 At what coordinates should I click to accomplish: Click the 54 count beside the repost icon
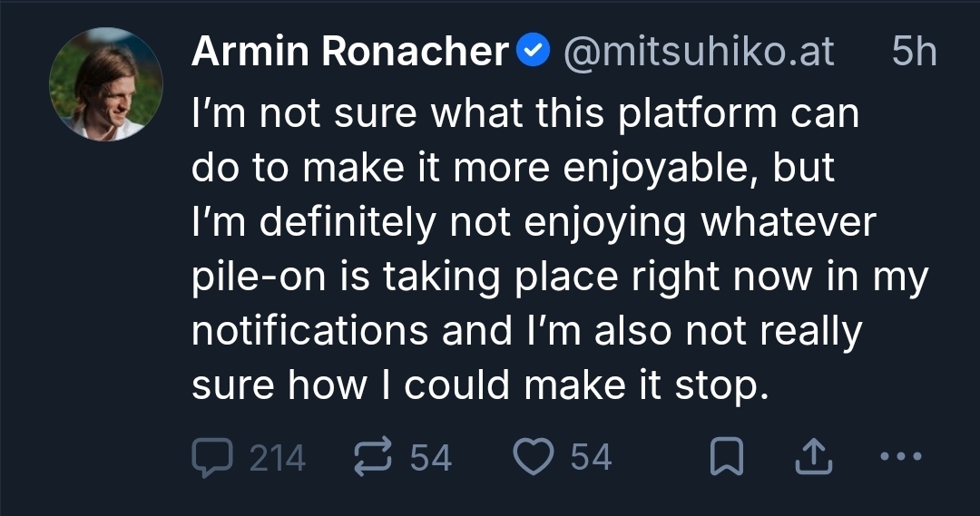coord(430,457)
